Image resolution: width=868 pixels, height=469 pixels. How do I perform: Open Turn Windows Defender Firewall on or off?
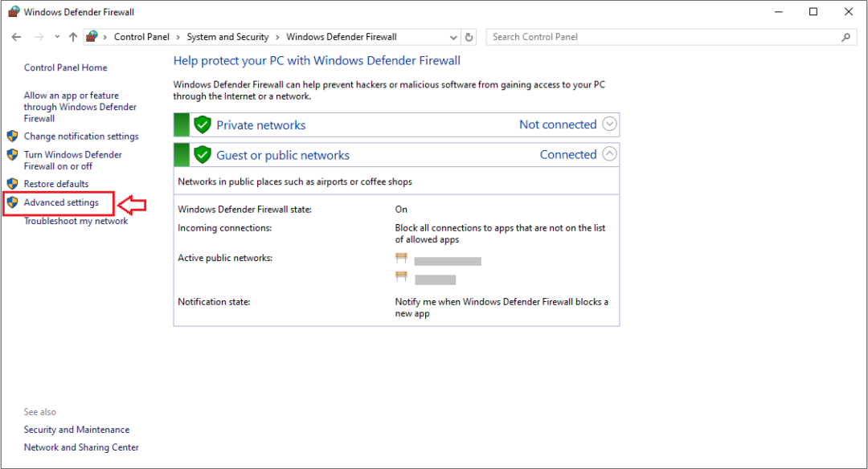[x=72, y=161]
